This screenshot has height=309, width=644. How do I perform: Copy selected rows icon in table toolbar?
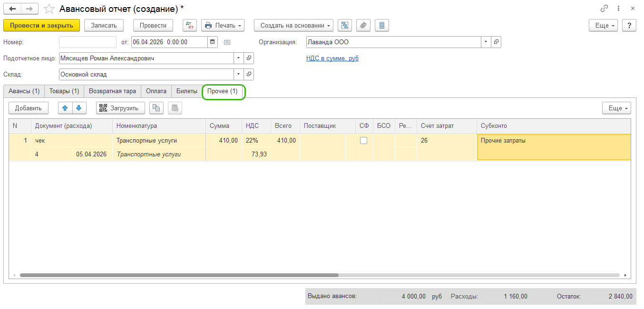(x=156, y=108)
